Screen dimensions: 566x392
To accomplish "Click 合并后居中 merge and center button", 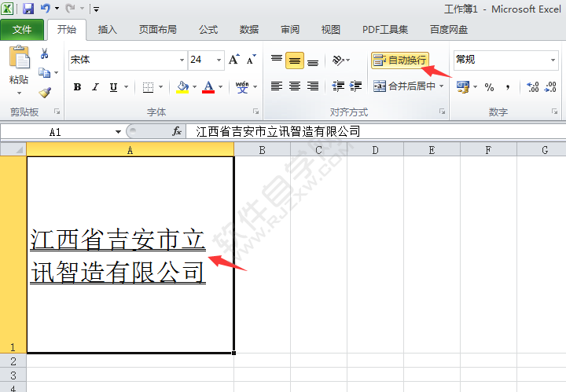I will point(404,86).
